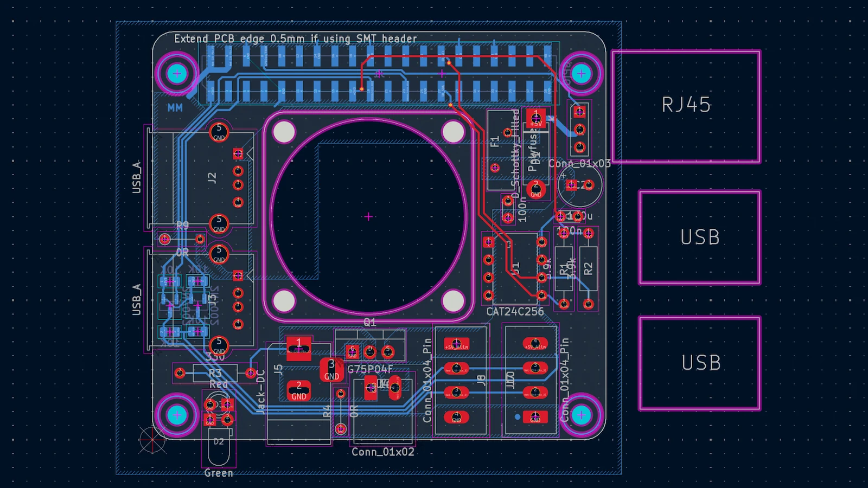The height and width of the screenshot is (488, 868).
Task: Select the bottom-most USB connector outline
Action: click(700, 363)
